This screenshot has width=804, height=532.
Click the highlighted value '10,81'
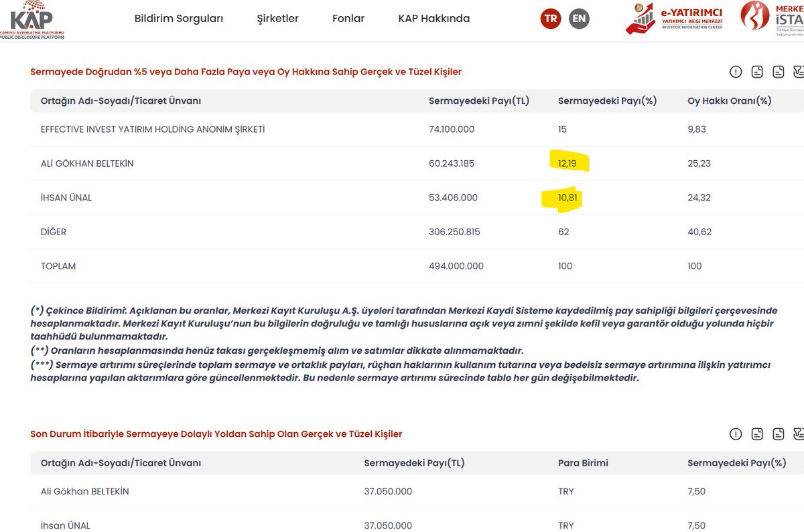pyautogui.click(x=567, y=198)
